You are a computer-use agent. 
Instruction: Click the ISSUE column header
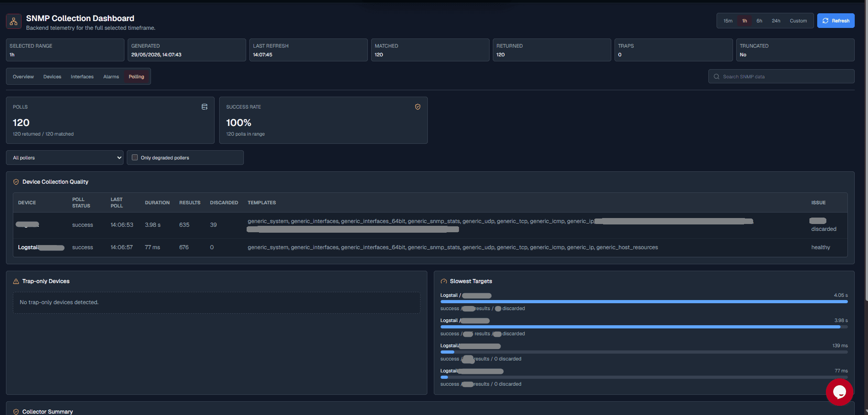pos(819,202)
